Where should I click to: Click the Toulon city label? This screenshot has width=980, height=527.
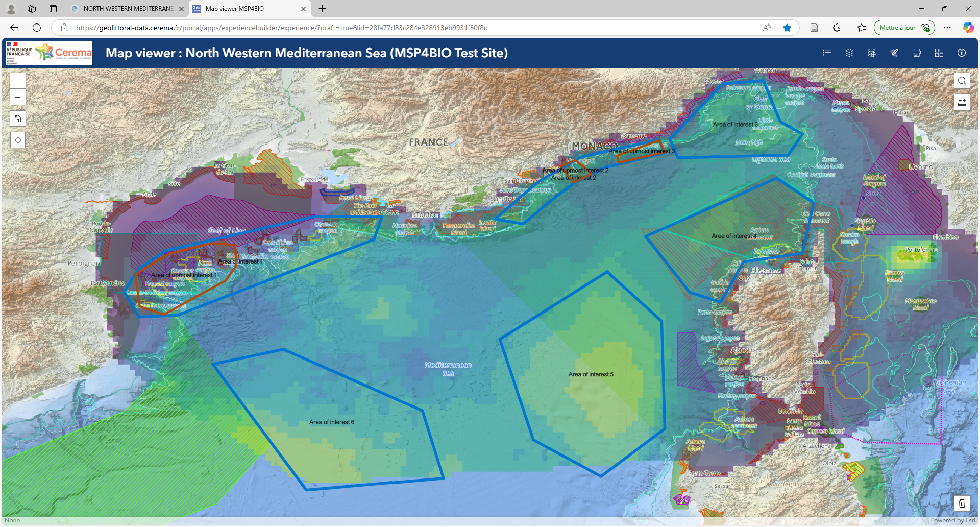427,215
